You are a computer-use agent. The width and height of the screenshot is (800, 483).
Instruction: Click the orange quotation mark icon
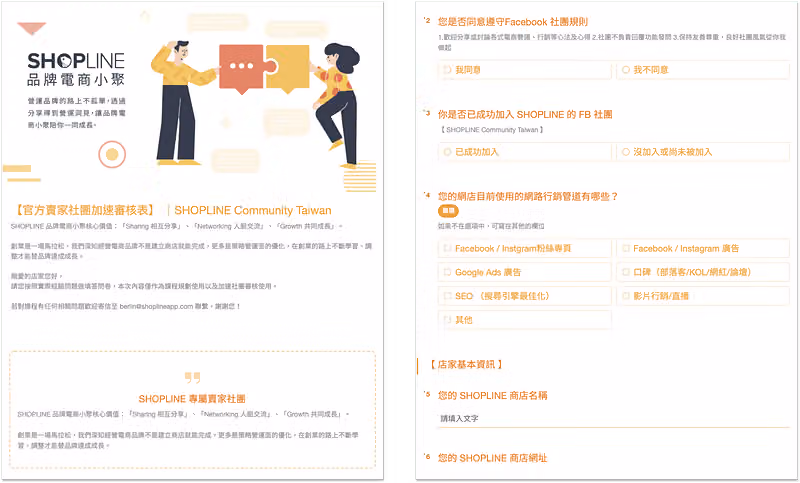tap(192, 377)
